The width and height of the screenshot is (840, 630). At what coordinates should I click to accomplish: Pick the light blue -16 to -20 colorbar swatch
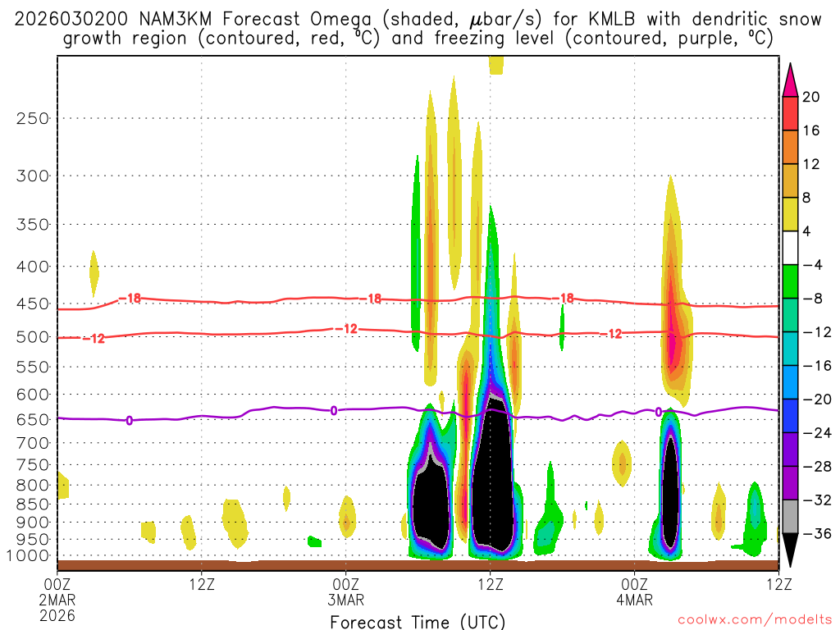790,382
